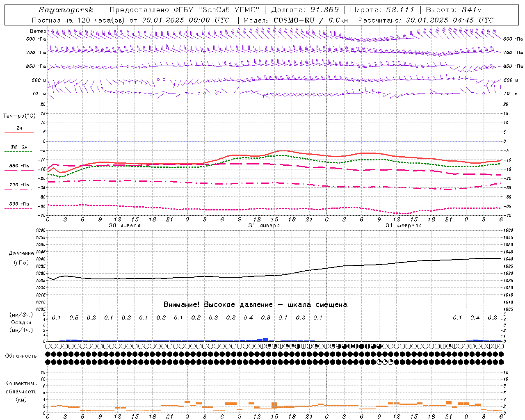Click the 'Широта: 53.111' latitude field
The width and height of the screenshot is (525, 420).
(x=382, y=10)
